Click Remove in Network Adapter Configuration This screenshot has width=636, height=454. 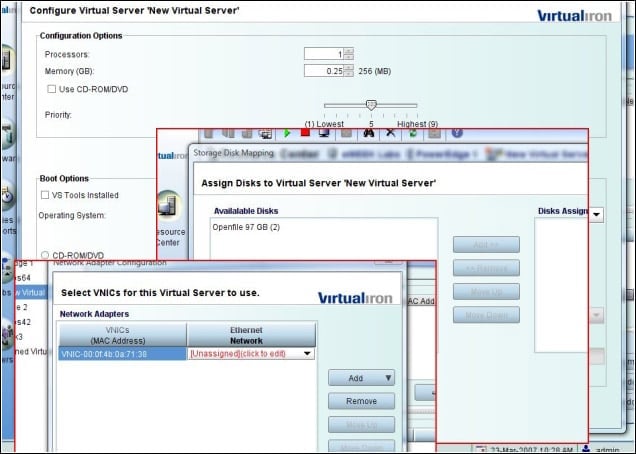pos(361,401)
